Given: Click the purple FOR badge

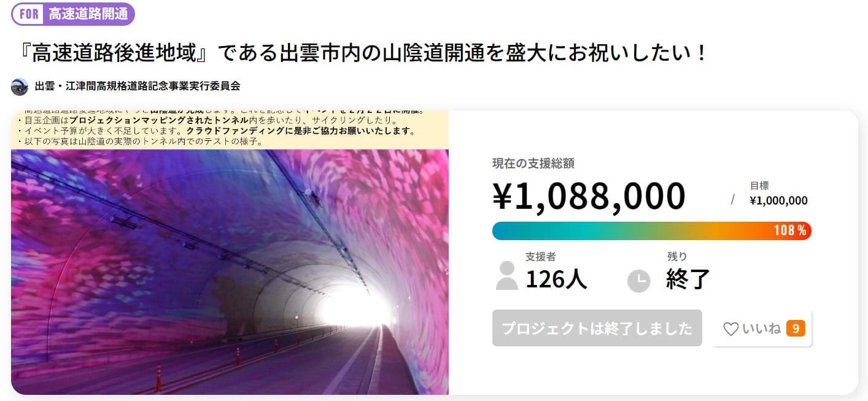Looking at the screenshot, I should pos(29,14).
